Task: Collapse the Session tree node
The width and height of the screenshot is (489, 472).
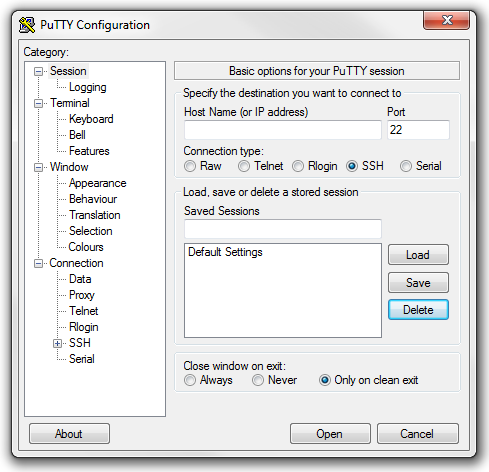Action: pyautogui.click(x=39, y=71)
